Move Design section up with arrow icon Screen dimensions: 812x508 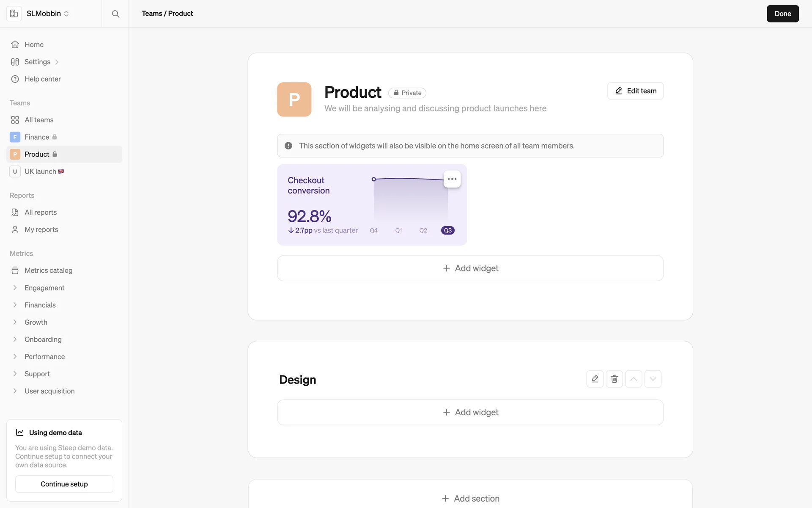634,379
